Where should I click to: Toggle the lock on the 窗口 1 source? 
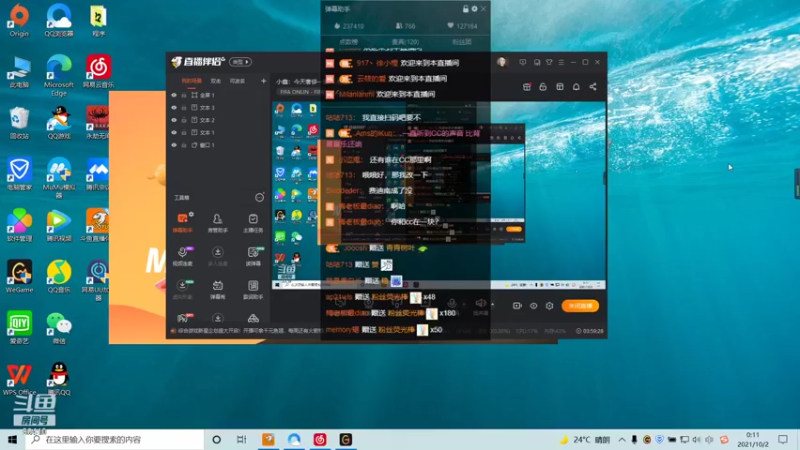(x=184, y=145)
